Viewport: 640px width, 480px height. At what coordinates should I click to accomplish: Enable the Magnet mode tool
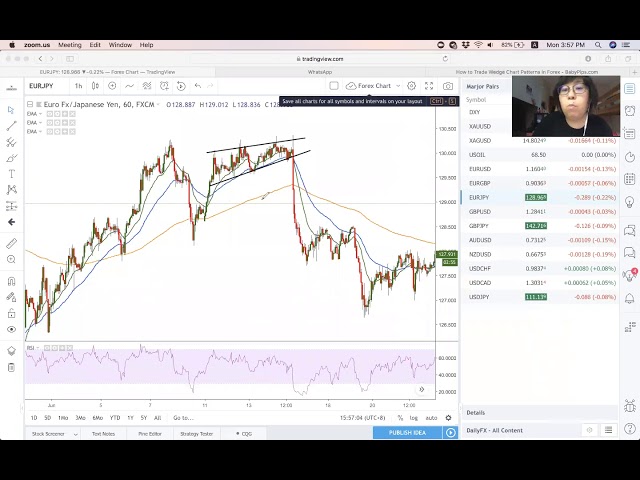click(11, 282)
